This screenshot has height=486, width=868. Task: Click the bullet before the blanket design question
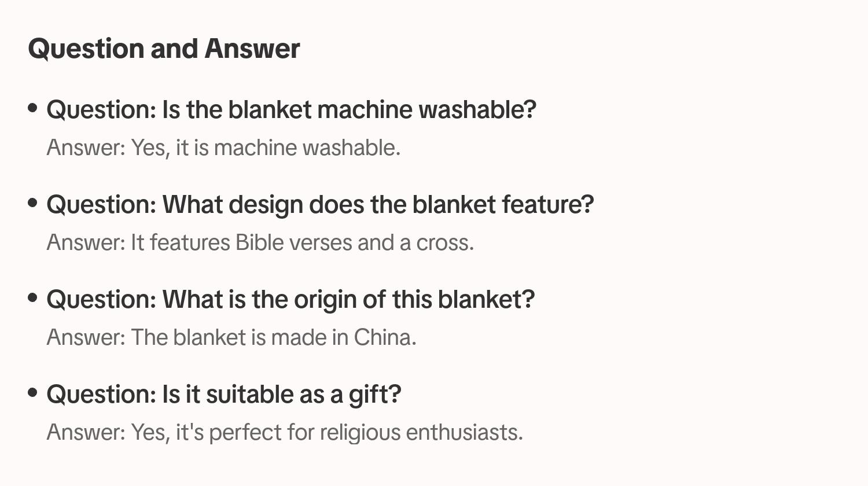click(x=33, y=203)
